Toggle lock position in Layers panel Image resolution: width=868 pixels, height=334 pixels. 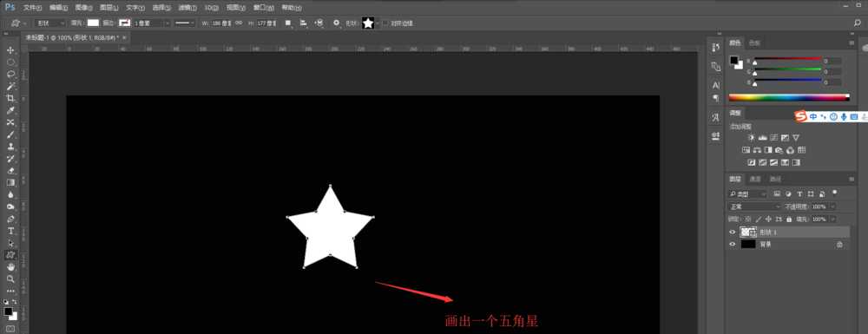click(768, 219)
